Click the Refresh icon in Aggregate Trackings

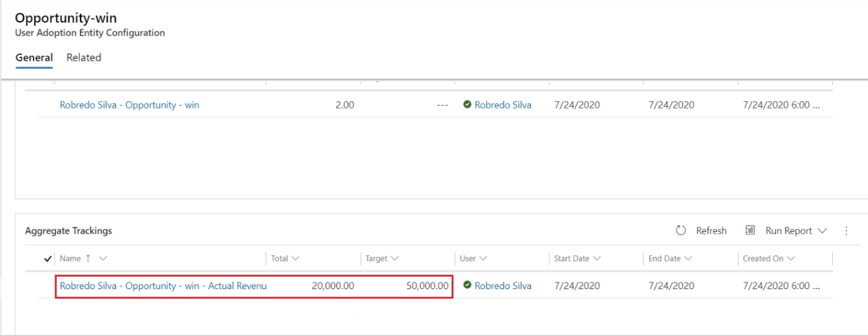(x=681, y=231)
